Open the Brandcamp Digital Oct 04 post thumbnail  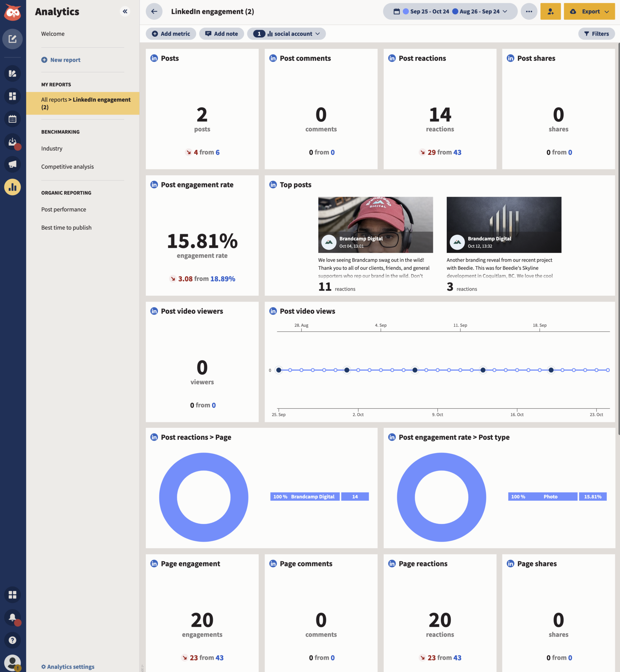coord(375,224)
